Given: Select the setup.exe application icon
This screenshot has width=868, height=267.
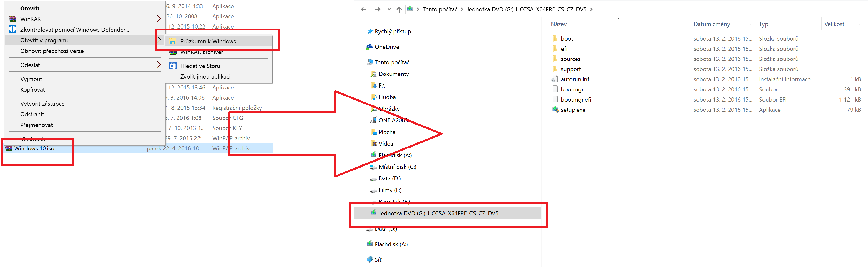Looking at the screenshot, I should point(555,109).
